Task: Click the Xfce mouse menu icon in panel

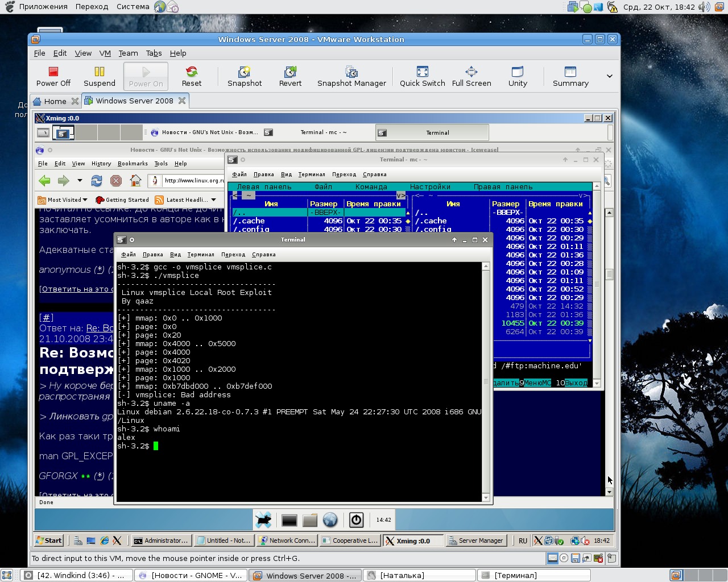Action: click(263, 519)
